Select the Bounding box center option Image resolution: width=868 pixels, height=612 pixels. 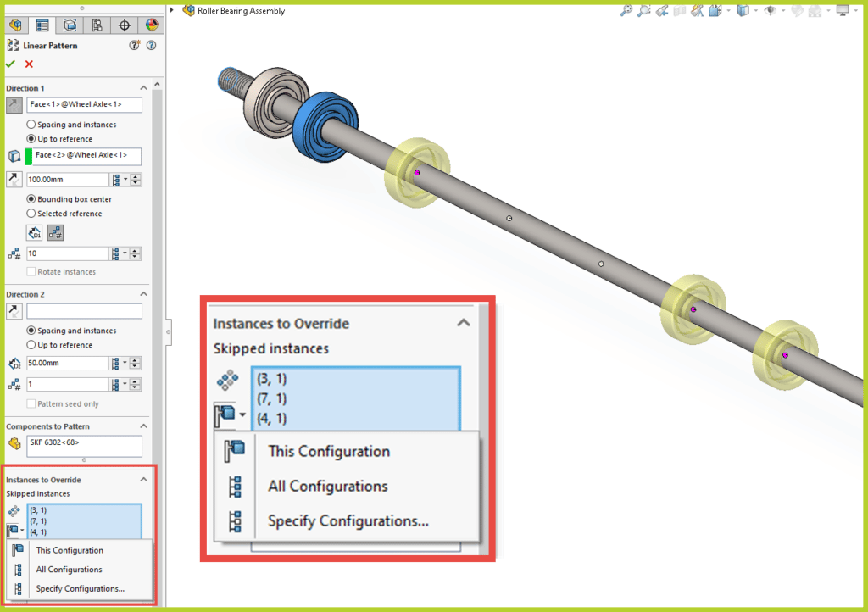coord(32,200)
